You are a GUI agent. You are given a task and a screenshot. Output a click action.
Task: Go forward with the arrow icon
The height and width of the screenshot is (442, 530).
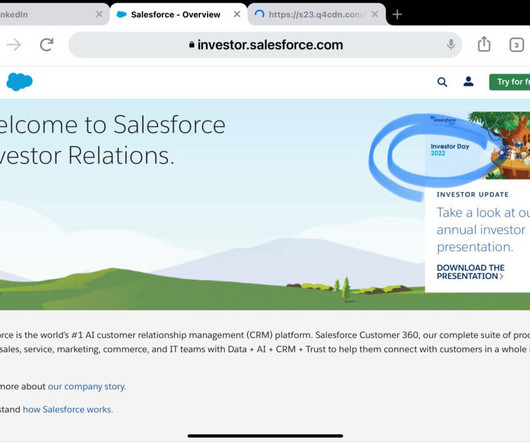tap(14, 45)
